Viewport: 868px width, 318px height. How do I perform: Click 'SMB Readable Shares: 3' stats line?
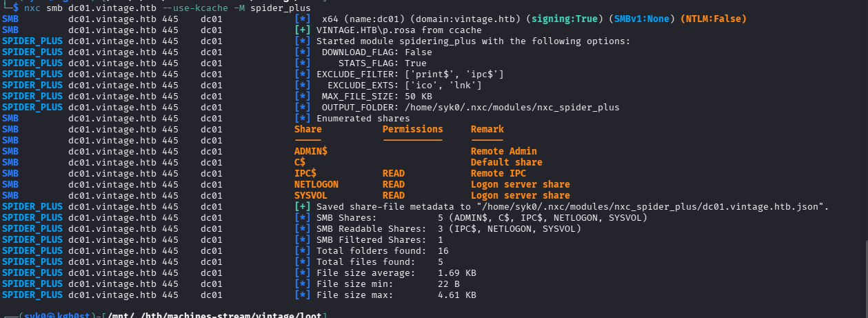449,228
